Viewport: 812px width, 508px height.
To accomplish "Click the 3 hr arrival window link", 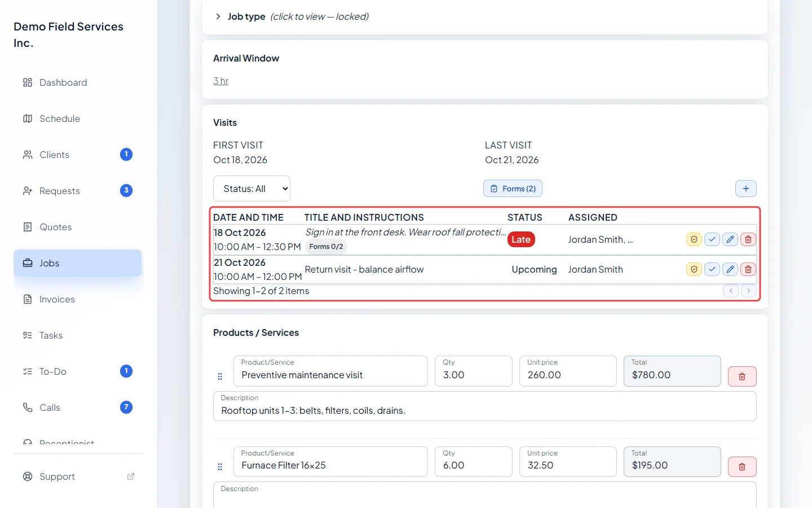I will pyautogui.click(x=221, y=81).
